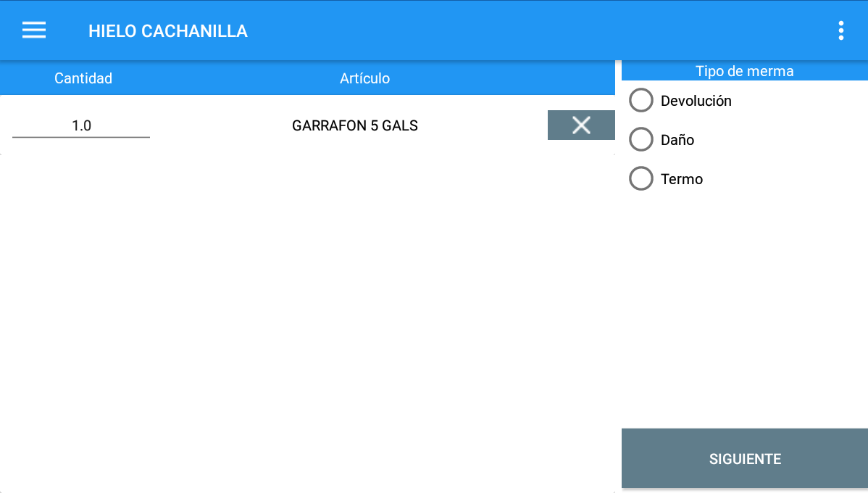Screen dimensions: 868x493
Task: Focus the quantity field showing 1.0
Action: coord(81,126)
